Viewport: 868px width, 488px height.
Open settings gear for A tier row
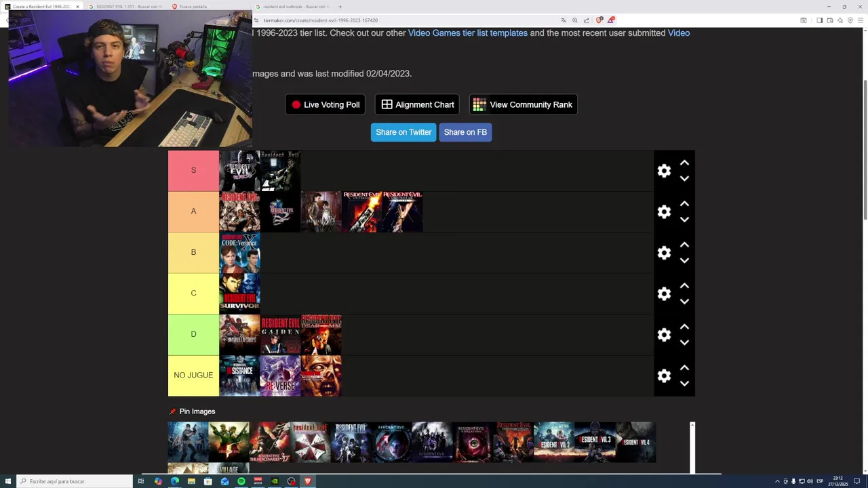coord(664,212)
